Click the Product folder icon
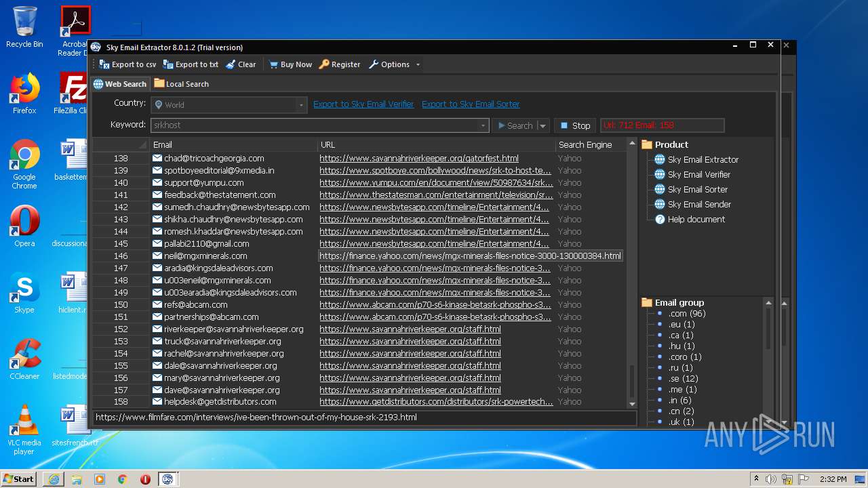Image resolution: width=868 pixels, height=488 pixels. click(647, 144)
